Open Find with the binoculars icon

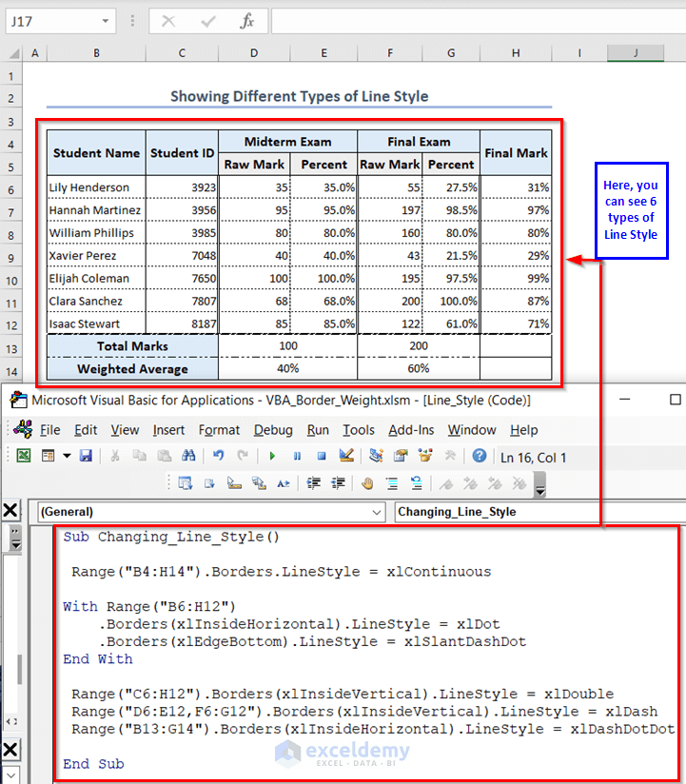tap(188, 456)
